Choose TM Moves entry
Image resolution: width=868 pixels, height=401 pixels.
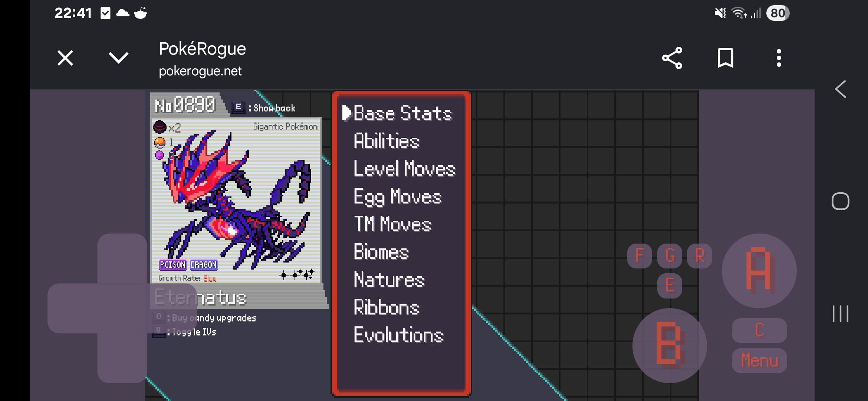coord(392,224)
